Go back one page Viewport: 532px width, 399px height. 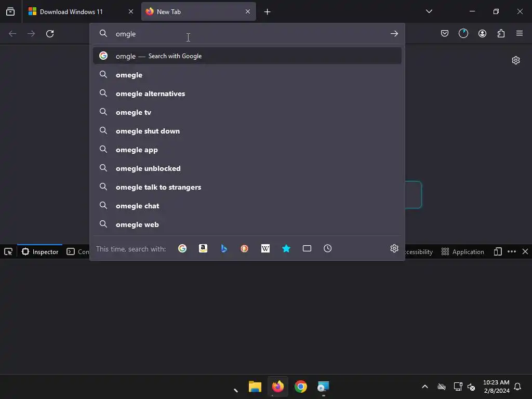click(12, 34)
